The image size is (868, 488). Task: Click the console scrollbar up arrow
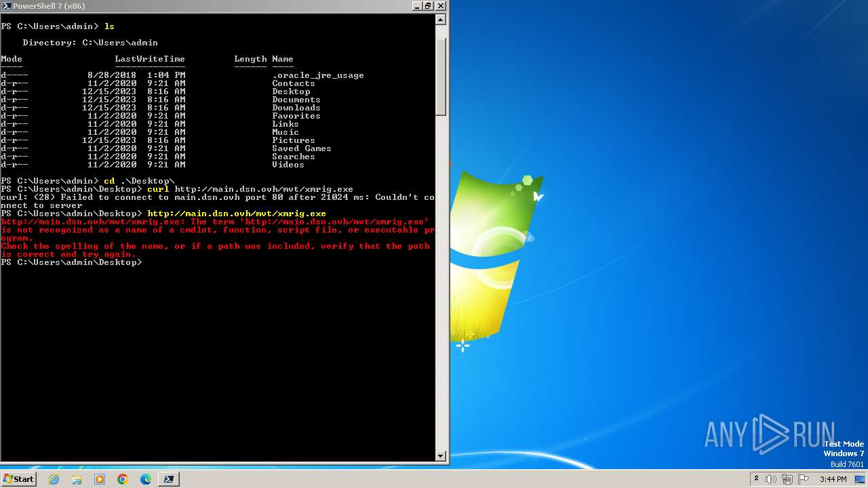[x=441, y=20]
